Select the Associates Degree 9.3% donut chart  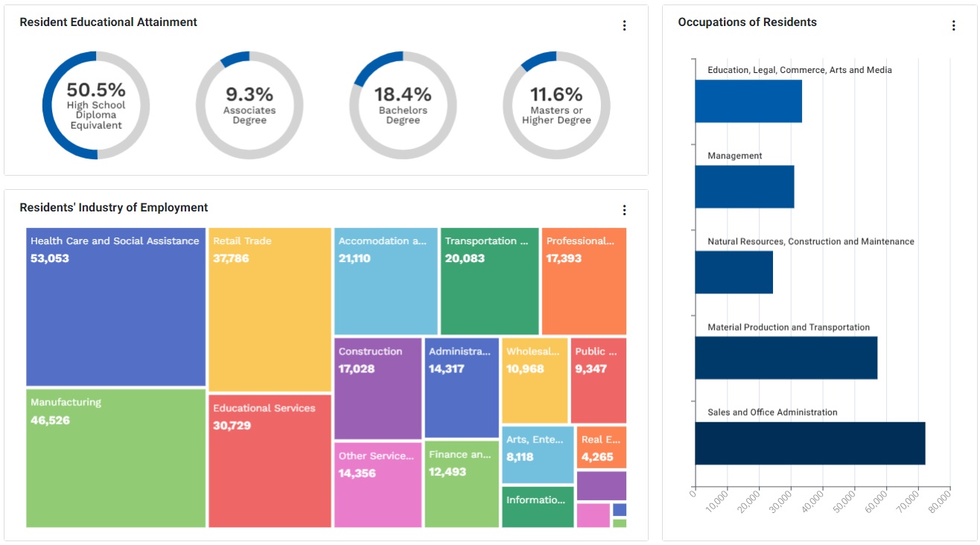(249, 105)
